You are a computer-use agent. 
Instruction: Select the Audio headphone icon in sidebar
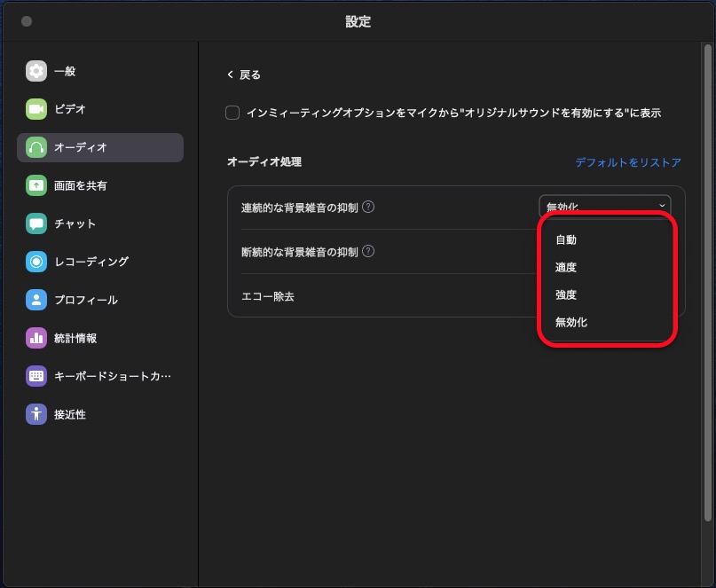36,147
